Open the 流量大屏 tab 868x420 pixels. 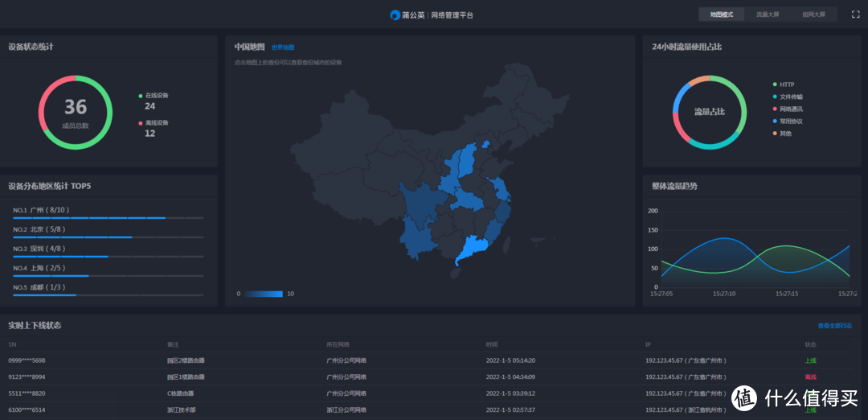coord(768,14)
